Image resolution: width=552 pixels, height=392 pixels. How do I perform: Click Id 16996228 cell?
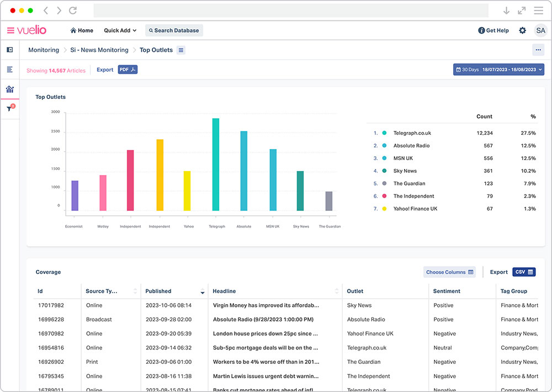point(51,320)
